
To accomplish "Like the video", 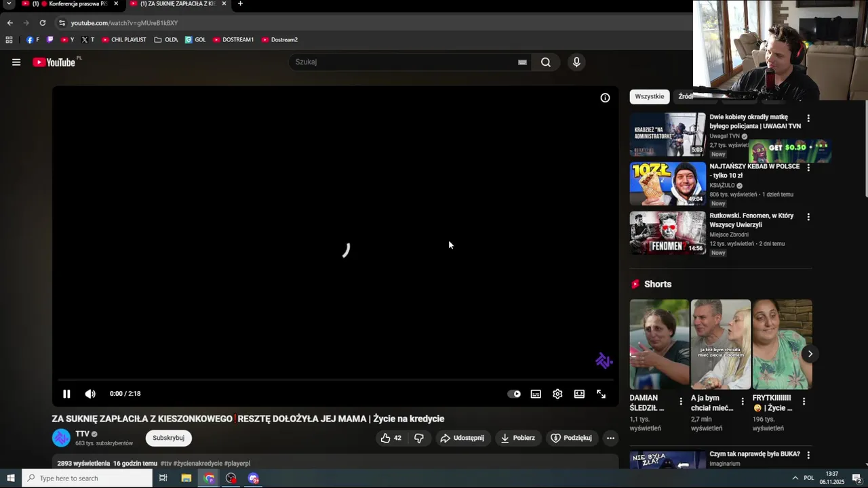I will tap(391, 438).
